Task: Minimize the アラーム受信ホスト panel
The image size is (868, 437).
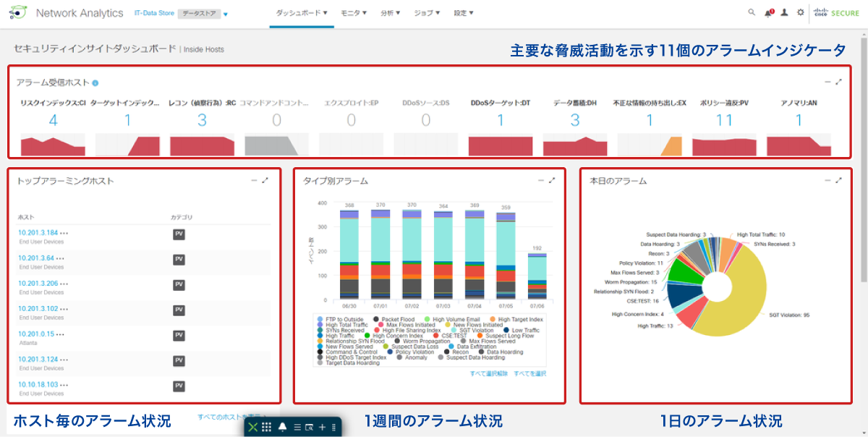Action: point(828,82)
